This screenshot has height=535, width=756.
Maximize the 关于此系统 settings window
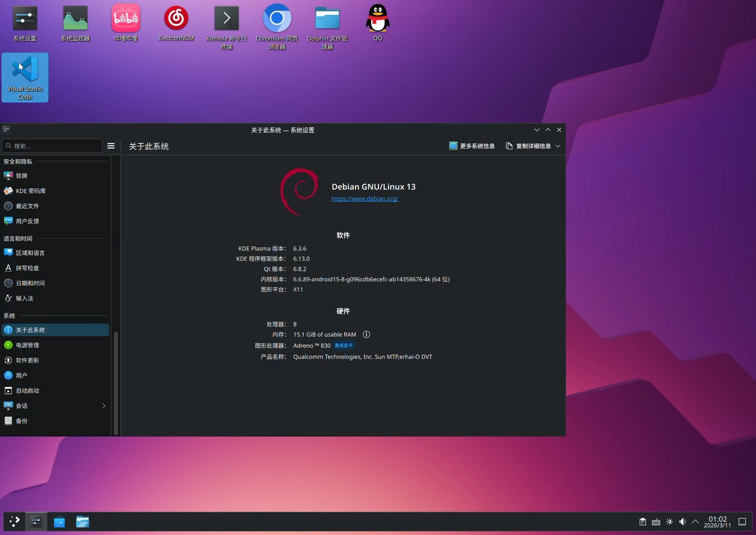pyautogui.click(x=548, y=130)
